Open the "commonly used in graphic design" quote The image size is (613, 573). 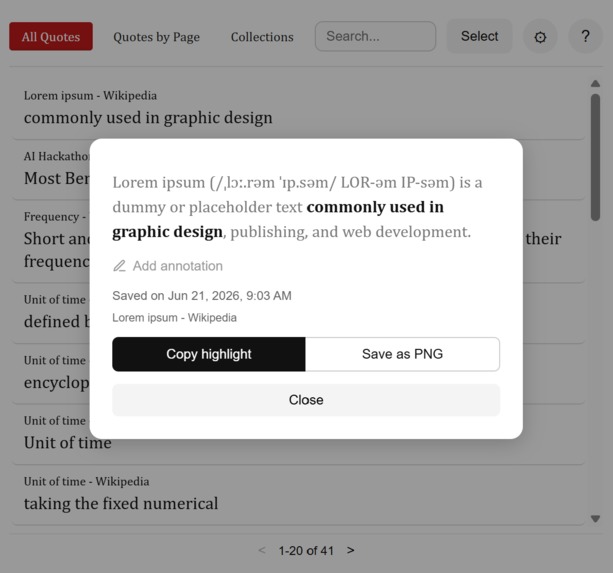point(298,109)
